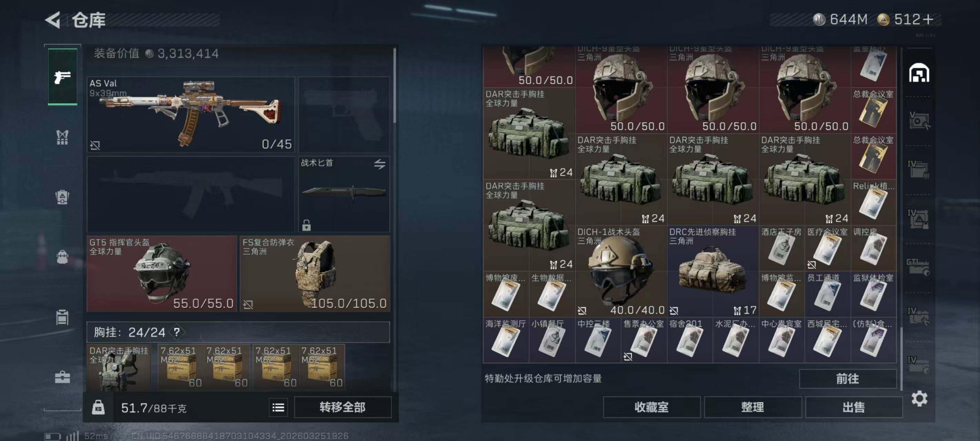The width and height of the screenshot is (980, 441).
Task: Click the lock icon on the tactical knife slot
Action: 306,225
